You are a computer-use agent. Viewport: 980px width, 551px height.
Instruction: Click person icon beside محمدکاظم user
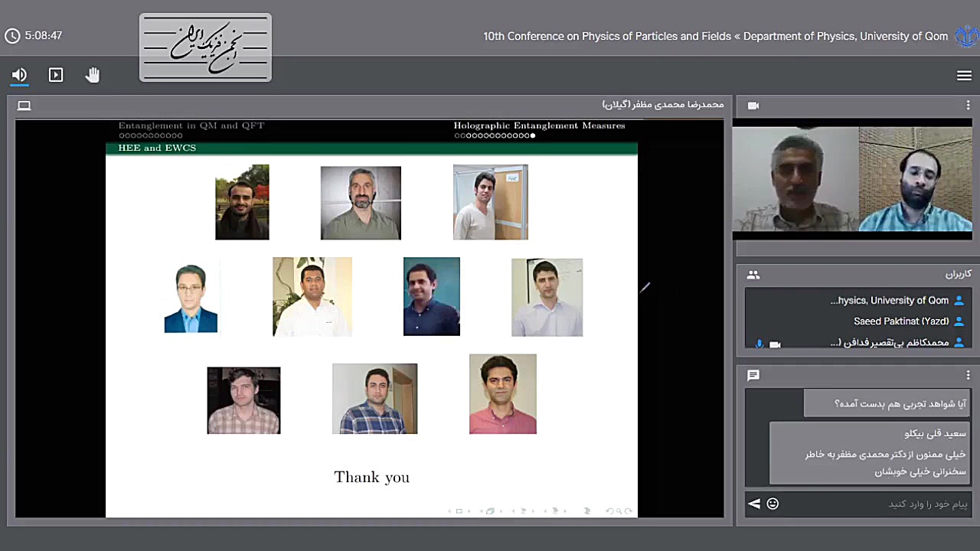(959, 342)
